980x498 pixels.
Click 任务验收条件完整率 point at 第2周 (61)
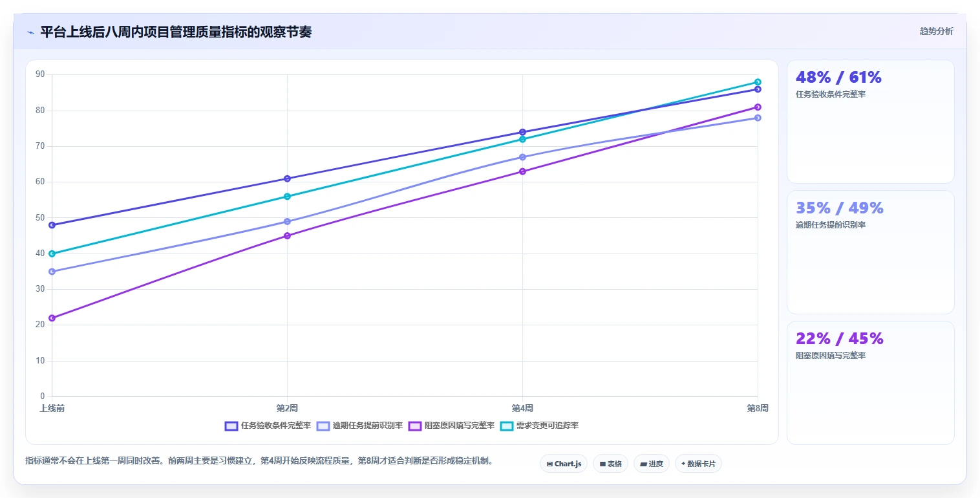(287, 179)
